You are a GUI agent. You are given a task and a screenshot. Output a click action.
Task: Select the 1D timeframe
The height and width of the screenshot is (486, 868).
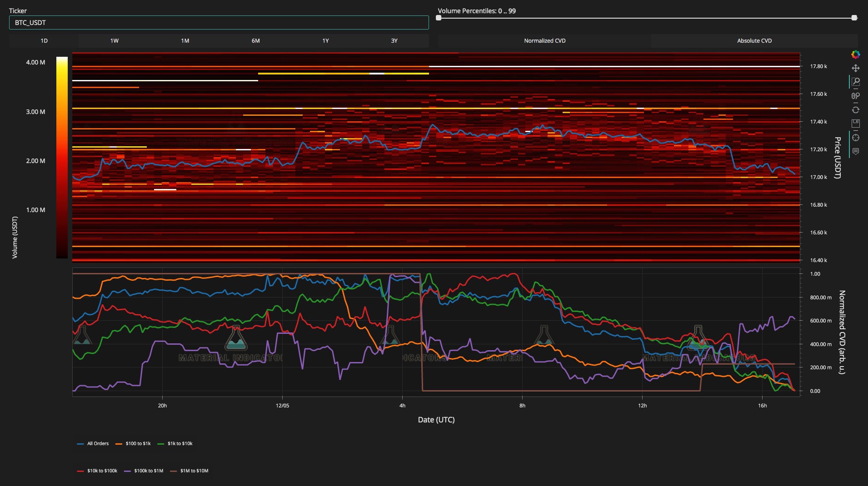coord(44,41)
